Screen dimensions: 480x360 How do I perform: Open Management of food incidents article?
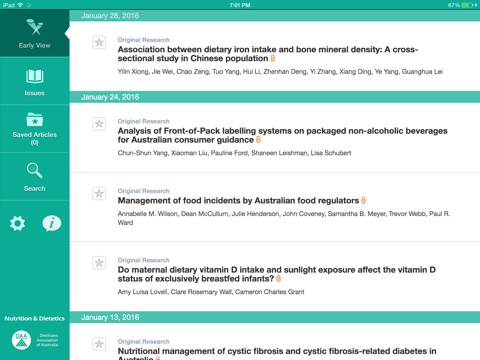click(x=238, y=201)
